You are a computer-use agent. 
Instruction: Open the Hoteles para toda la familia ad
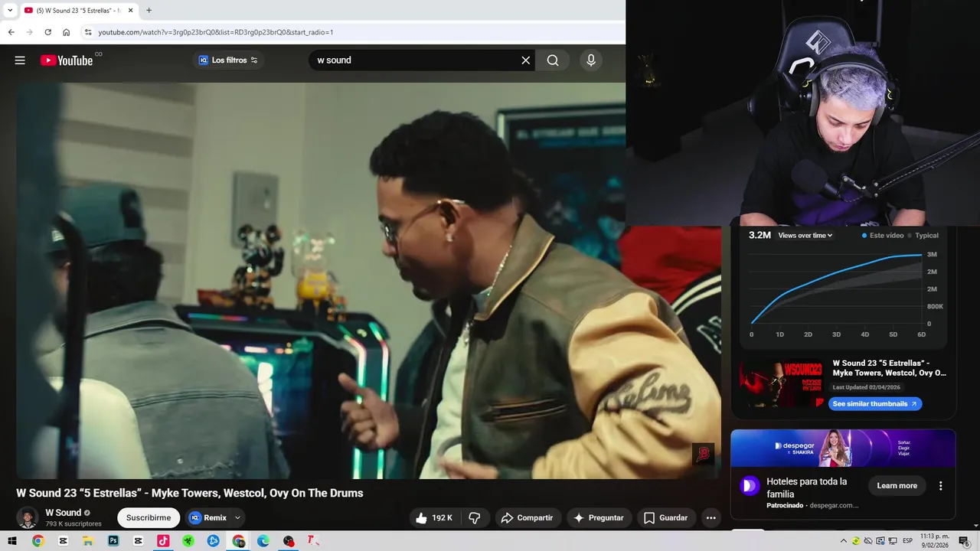point(807,487)
